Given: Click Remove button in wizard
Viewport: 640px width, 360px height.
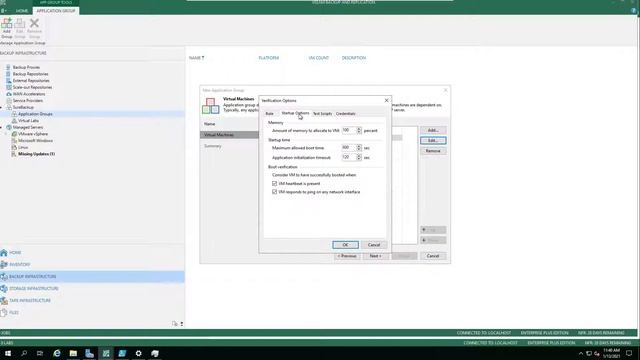Looking at the screenshot, I should (433, 151).
